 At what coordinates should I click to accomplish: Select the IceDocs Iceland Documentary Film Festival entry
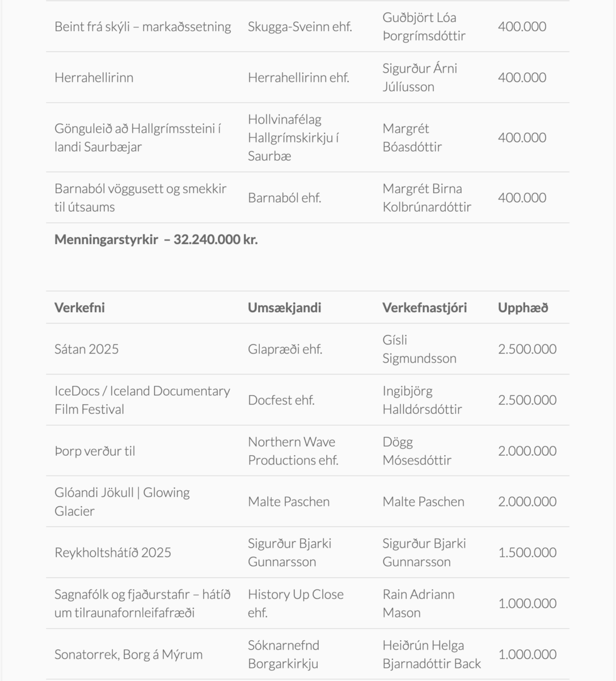[142, 400]
